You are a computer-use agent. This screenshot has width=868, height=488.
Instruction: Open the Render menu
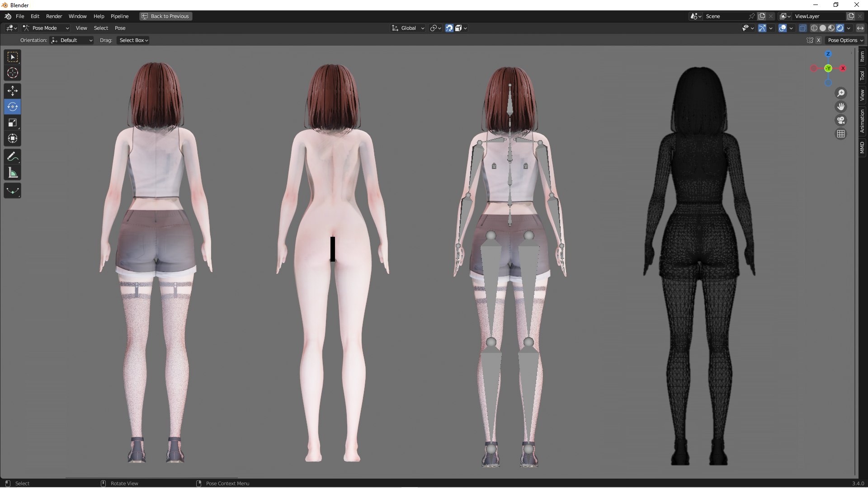(54, 16)
